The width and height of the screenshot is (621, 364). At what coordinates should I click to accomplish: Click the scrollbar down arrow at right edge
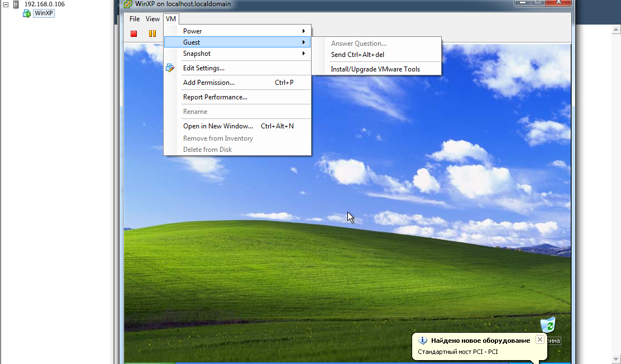[x=616, y=359]
